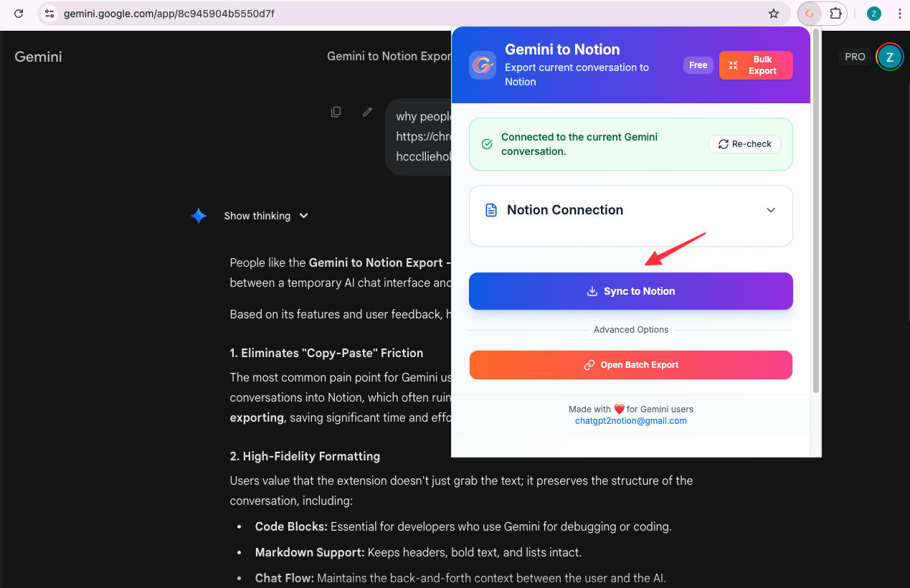910x588 pixels.
Task: Expand Show thinking dropdown
Action: click(265, 216)
